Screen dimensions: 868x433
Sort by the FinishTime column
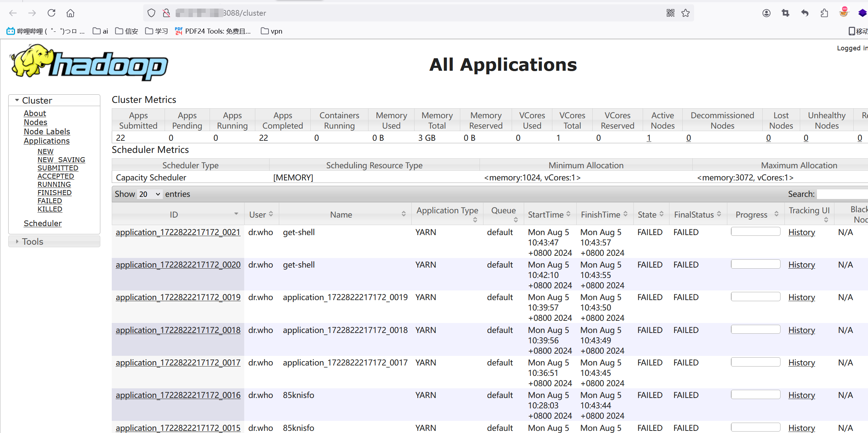(604, 214)
